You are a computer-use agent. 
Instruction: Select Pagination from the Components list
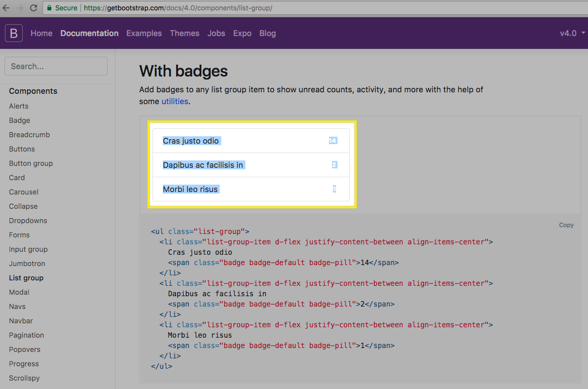point(26,335)
